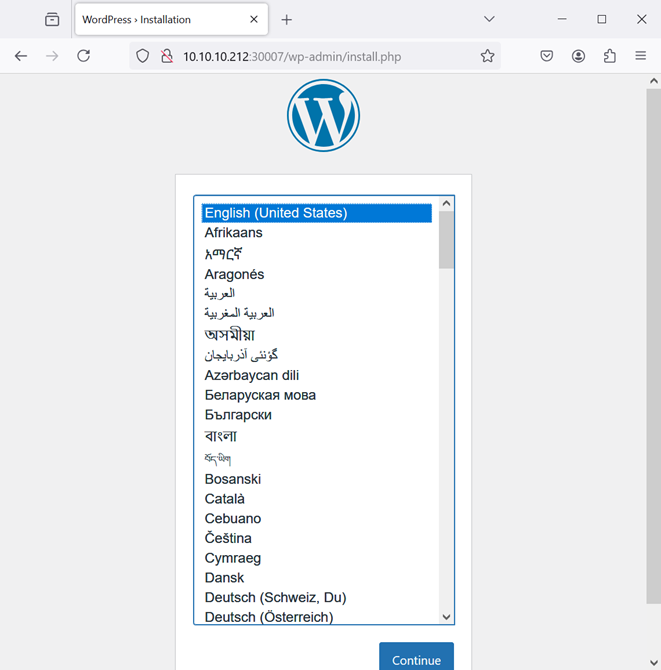Open the extensions puzzle icon
Image resolution: width=661 pixels, height=670 pixels.
pyautogui.click(x=610, y=56)
